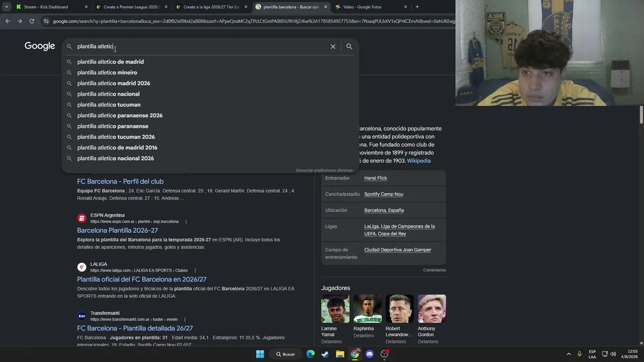The height and width of the screenshot is (362, 644).
Task: Click the page vertical scrollbar thumb
Action: click(641, 115)
